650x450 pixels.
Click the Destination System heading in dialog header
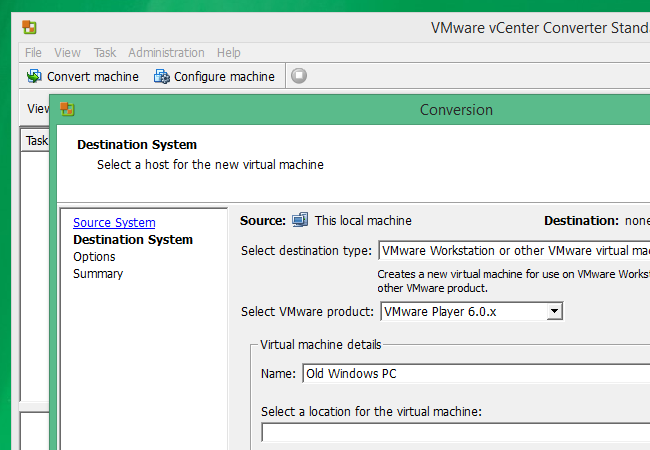pos(137,145)
